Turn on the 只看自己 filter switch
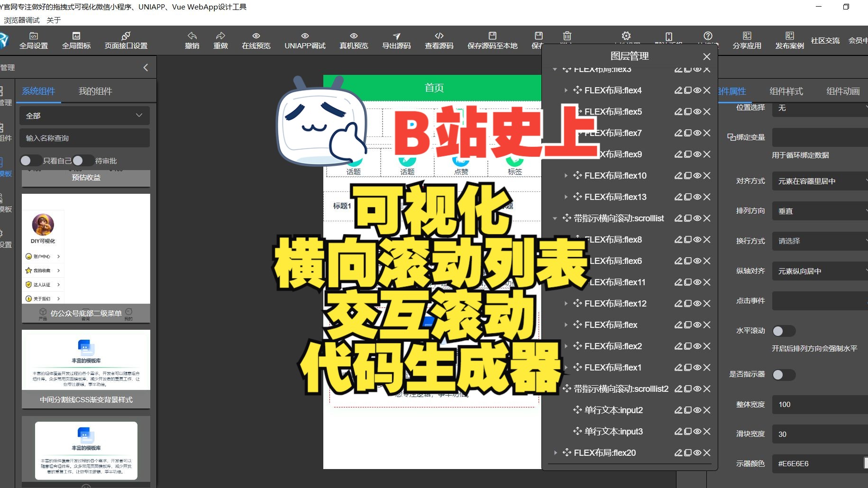Screen dimensions: 868x488 coord(30,161)
